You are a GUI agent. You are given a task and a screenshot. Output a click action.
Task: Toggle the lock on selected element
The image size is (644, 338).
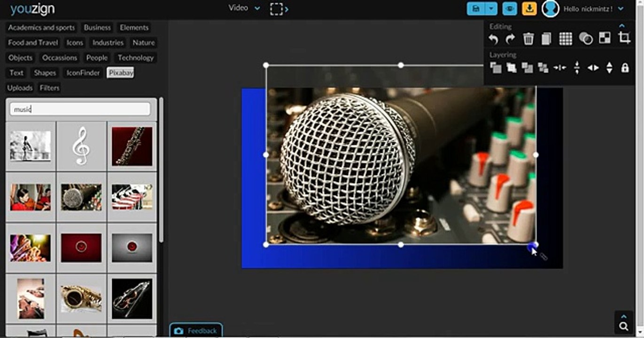(625, 68)
